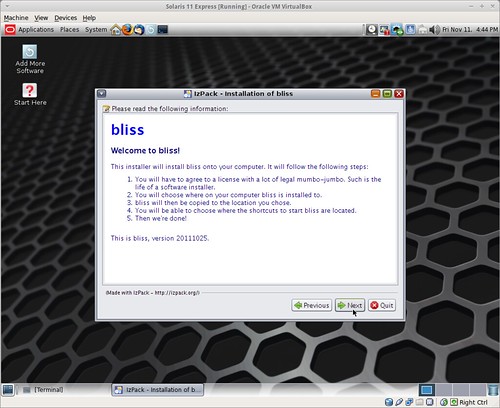The image size is (500, 408).
Task: Click the Oracle logo icon on the panel
Action: click(10, 30)
